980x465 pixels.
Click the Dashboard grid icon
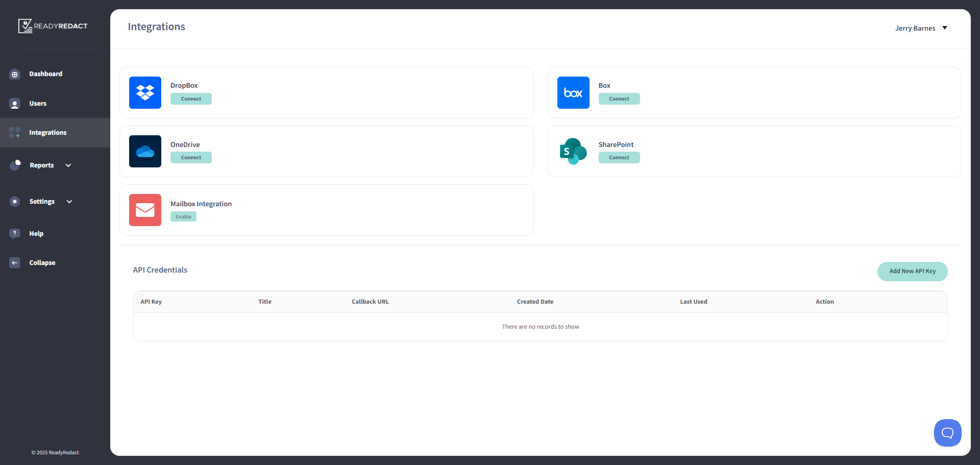pos(15,75)
